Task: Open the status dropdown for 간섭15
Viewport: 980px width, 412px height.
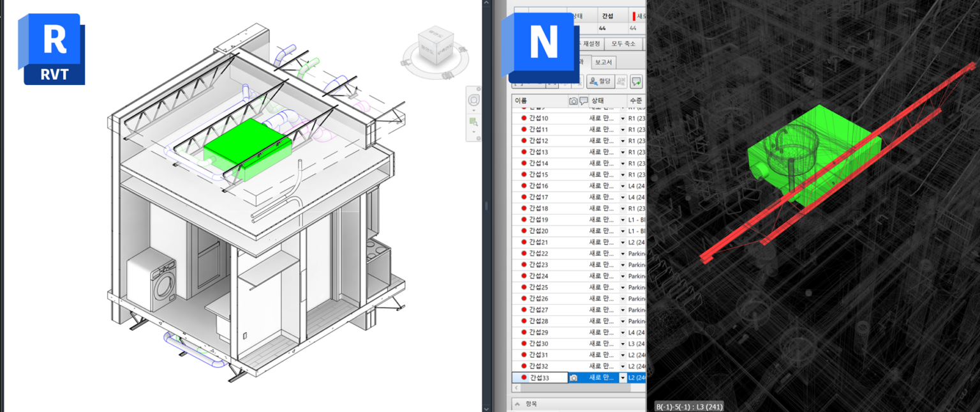Action: click(x=623, y=175)
